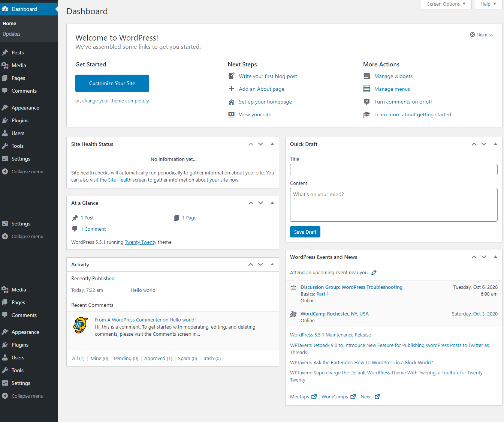Screen dimensions: 504x422
Task: Click the circled X Dismiss icon
Action: (473, 35)
